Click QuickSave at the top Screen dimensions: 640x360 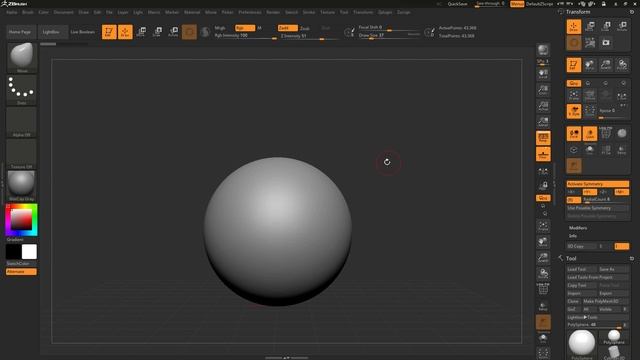[x=457, y=4]
